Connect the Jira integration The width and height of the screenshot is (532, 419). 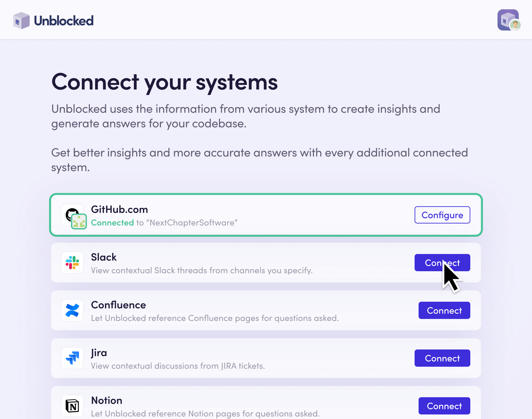(x=442, y=358)
